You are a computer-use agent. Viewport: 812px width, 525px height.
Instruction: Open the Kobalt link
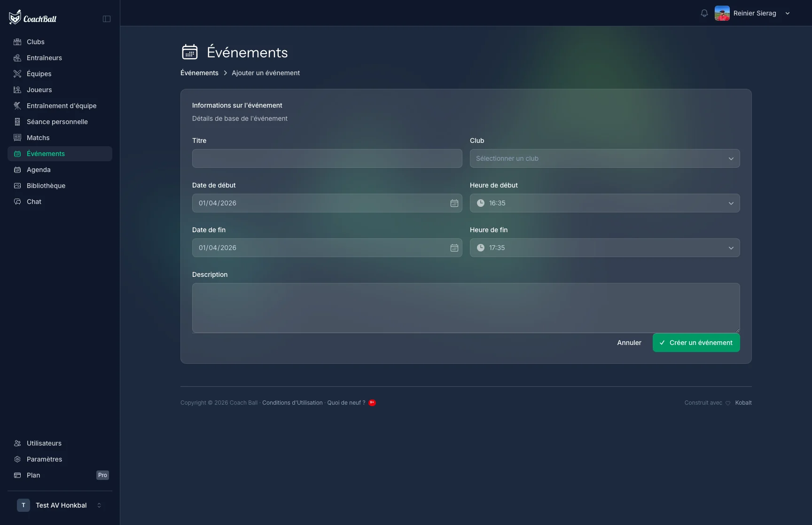coord(743,403)
